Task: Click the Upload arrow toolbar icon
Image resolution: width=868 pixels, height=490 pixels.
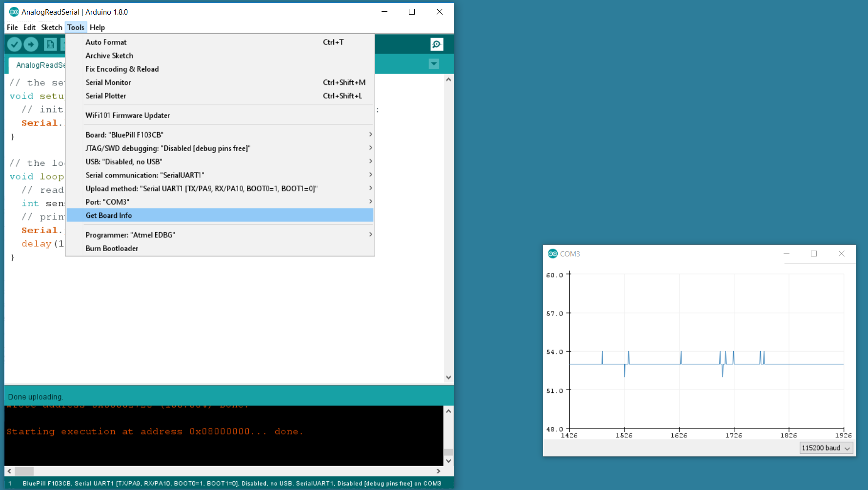Action: [x=31, y=44]
